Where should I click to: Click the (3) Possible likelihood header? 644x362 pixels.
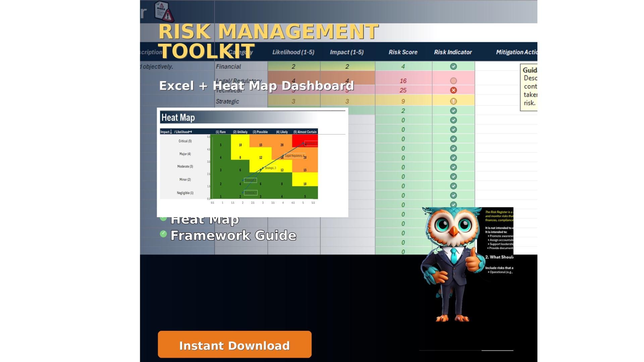point(260,132)
